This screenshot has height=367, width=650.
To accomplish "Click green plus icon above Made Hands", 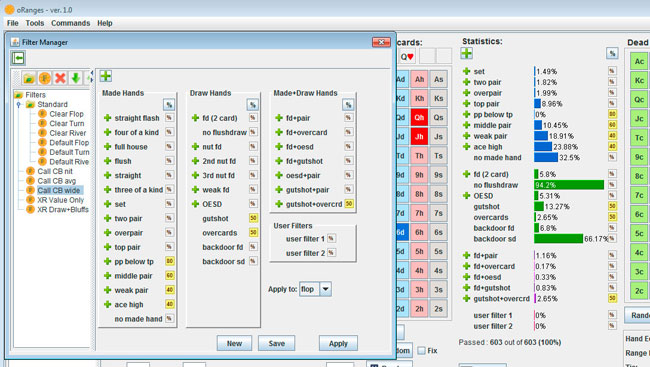I will (106, 76).
